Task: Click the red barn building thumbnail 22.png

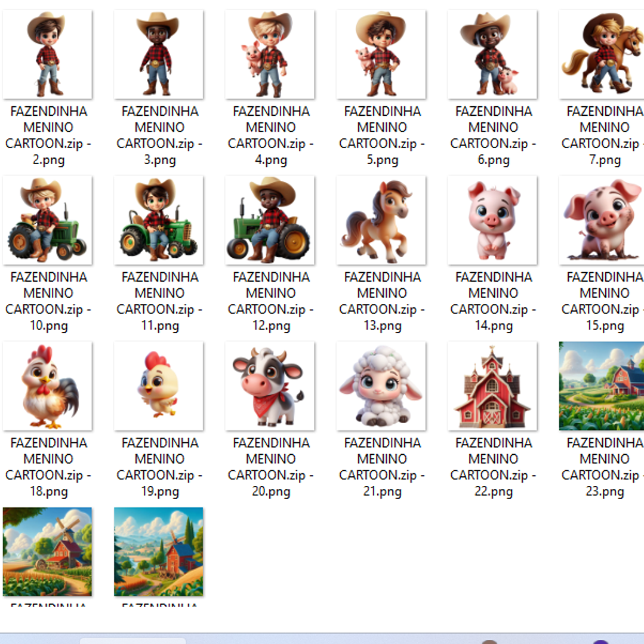Action: [492, 386]
